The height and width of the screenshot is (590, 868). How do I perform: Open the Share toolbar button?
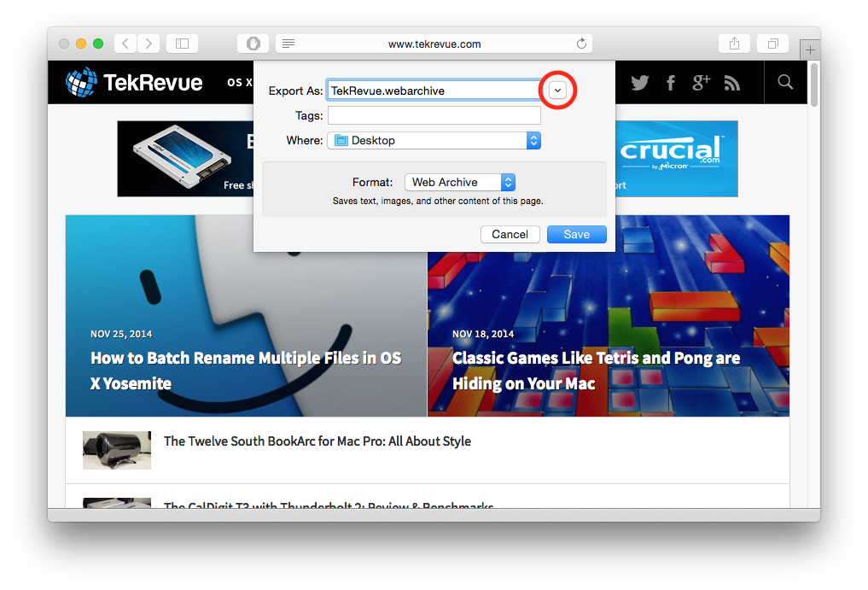pyautogui.click(x=734, y=44)
